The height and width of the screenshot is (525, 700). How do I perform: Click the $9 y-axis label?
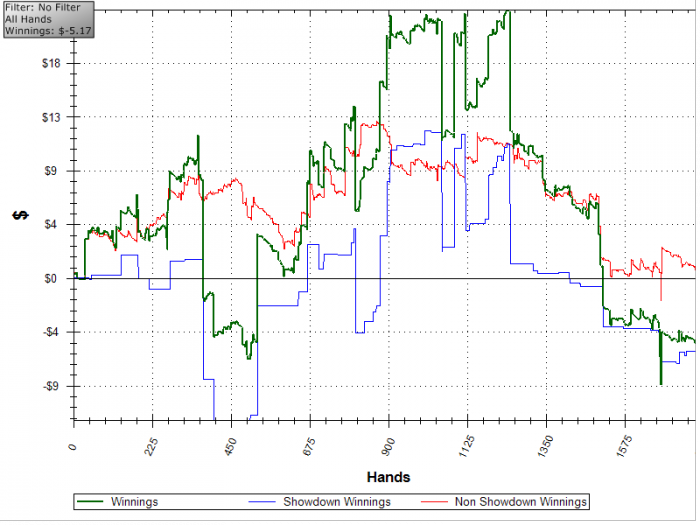pos(53,171)
